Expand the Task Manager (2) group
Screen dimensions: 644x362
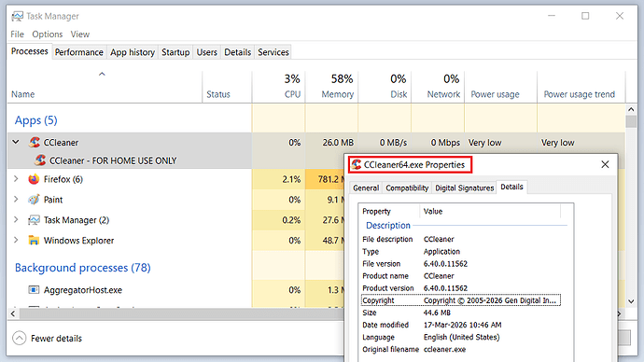click(x=16, y=219)
